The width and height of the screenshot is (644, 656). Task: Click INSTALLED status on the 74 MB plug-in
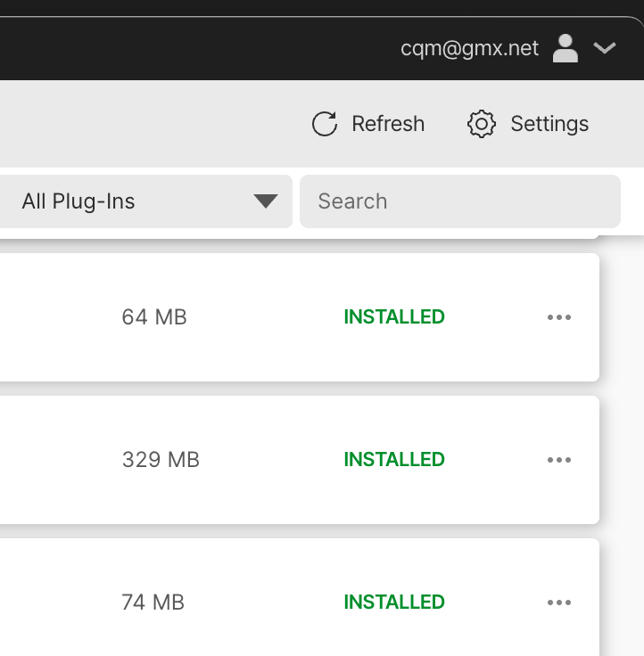394,603
